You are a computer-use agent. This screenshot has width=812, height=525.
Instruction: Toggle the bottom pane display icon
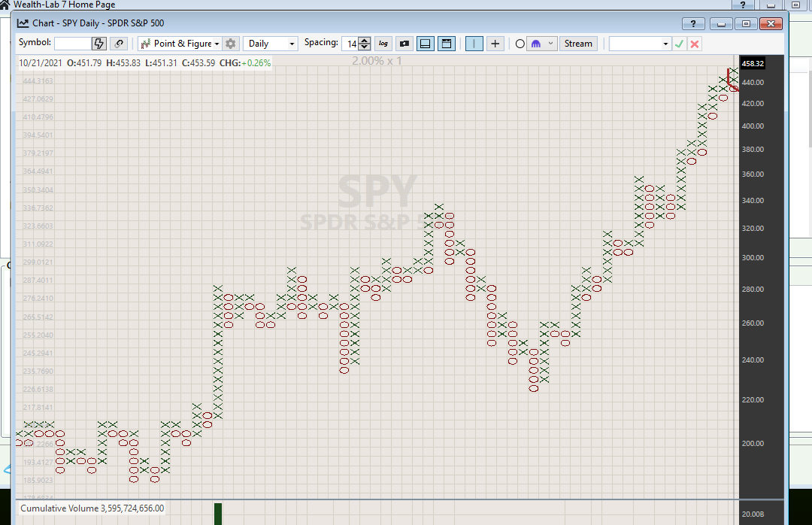(x=425, y=44)
